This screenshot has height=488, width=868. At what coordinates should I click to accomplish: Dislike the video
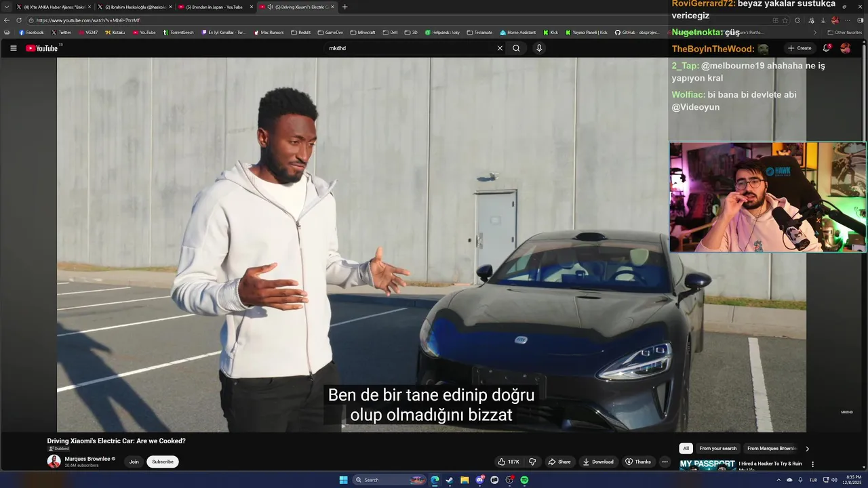pyautogui.click(x=532, y=462)
